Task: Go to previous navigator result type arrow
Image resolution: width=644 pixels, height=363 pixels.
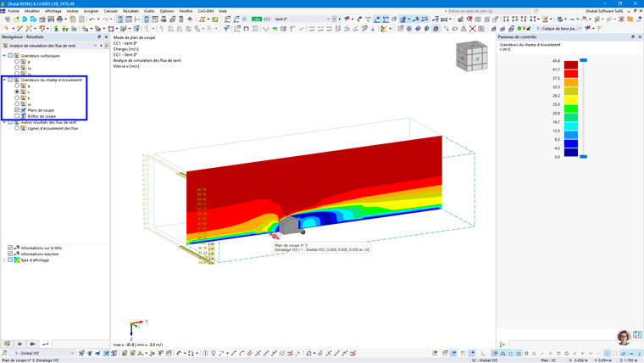Action: [x=101, y=46]
